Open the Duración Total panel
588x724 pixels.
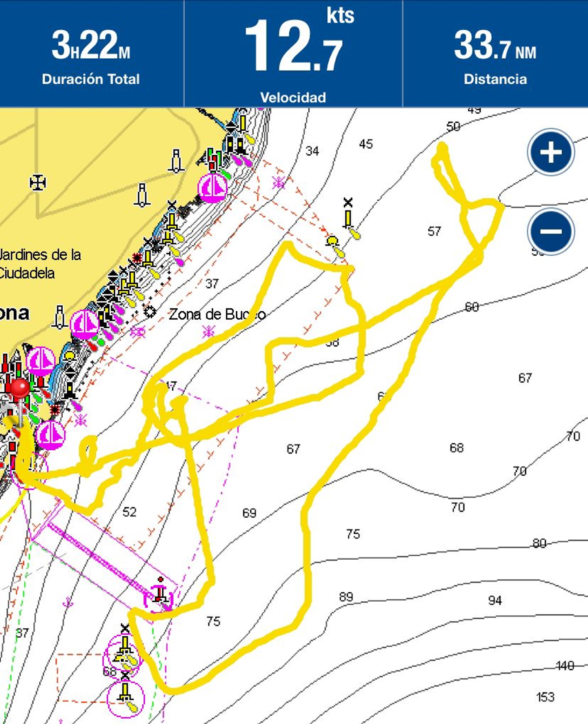[x=91, y=54]
